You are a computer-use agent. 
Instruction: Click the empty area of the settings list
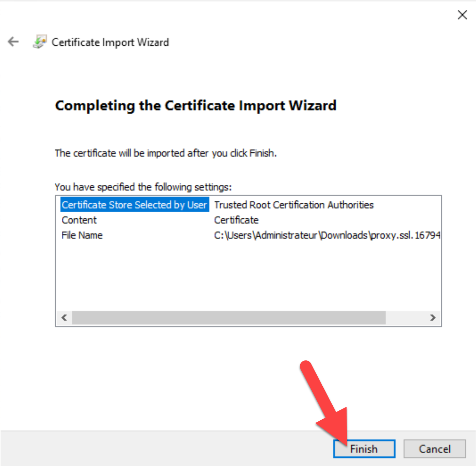[248, 275]
